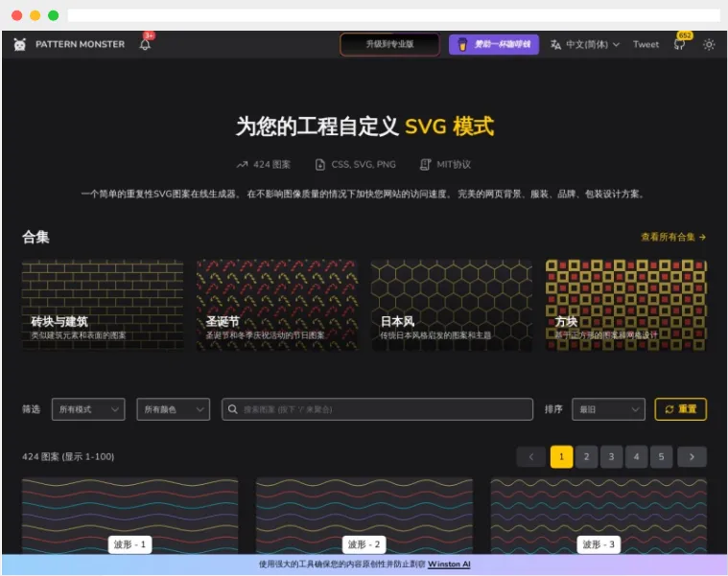Go to page 3 in pagination
This screenshot has width=728, height=576.
point(612,457)
